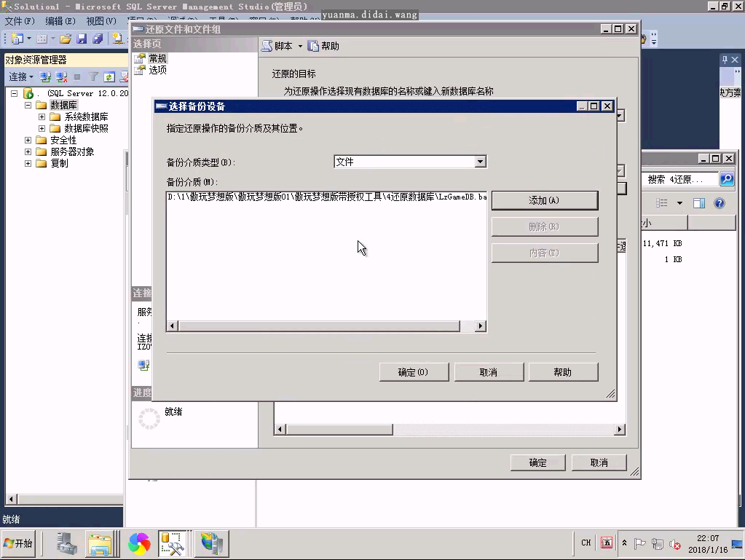Image resolution: width=745 pixels, height=560 pixels.
Task: Click Disconnect server icon in Object Explorer
Action: 61,76
